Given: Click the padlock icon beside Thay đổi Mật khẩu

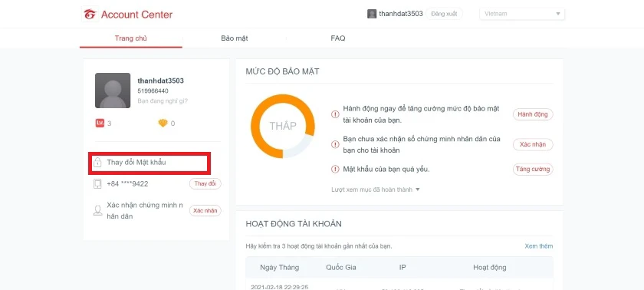Looking at the screenshot, I should (97, 162).
